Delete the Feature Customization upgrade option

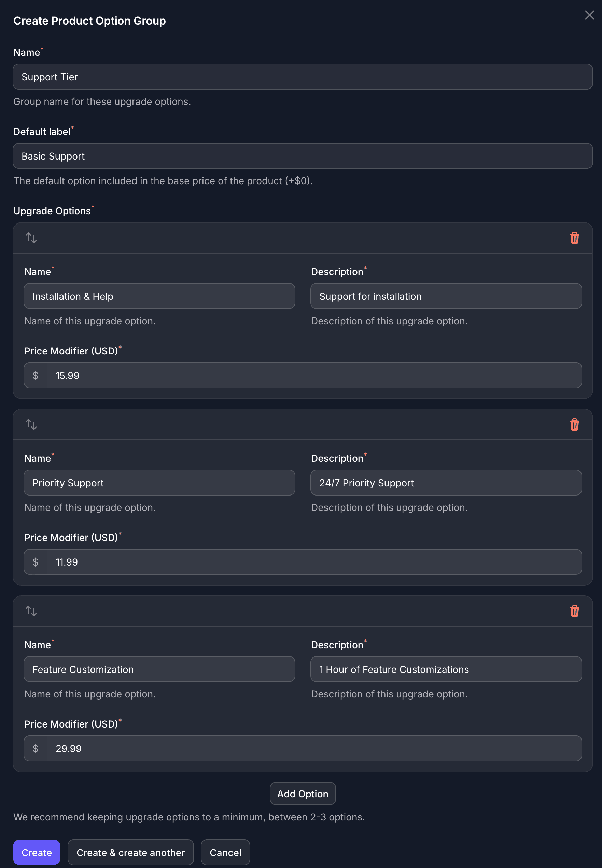(x=574, y=611)
